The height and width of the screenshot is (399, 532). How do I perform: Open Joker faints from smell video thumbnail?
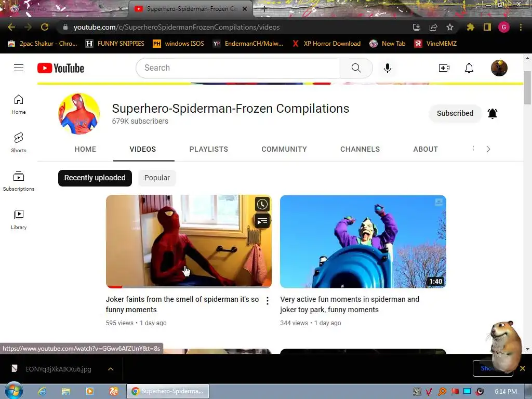pyautogui.click(x=189, y=241)
